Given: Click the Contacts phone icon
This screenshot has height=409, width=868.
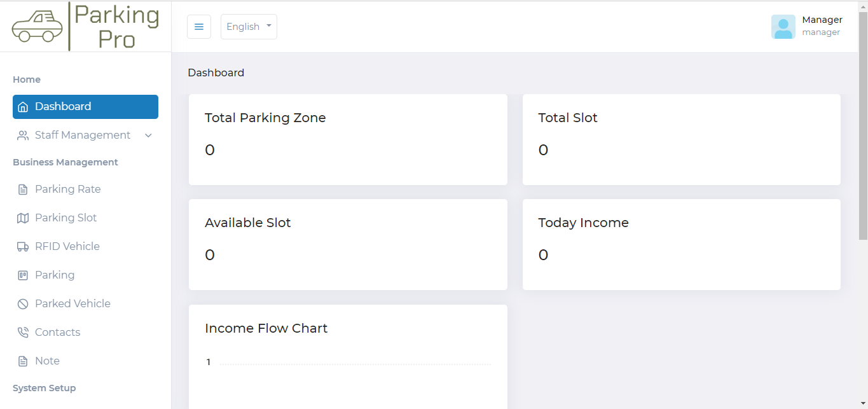Looking at the screenshot, I should point(23,333).
